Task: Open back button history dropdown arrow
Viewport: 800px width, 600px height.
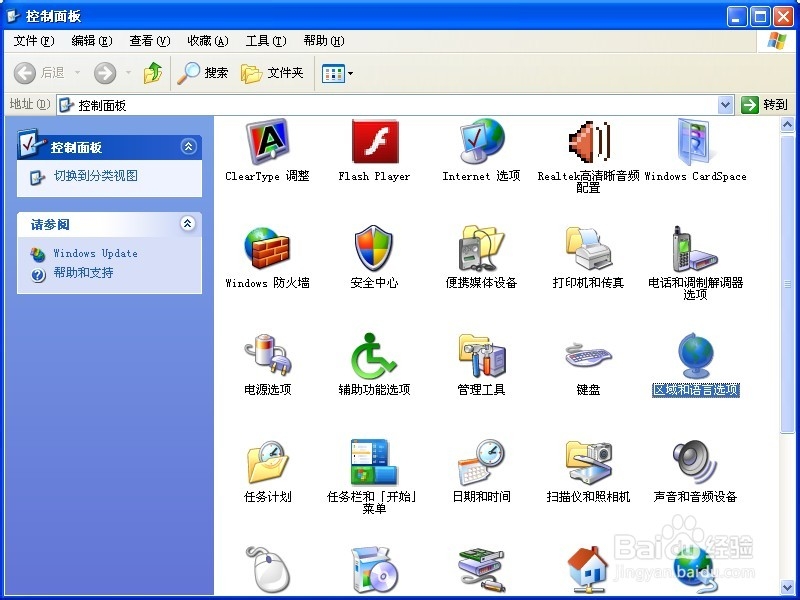Action: (x=78, y=73)
